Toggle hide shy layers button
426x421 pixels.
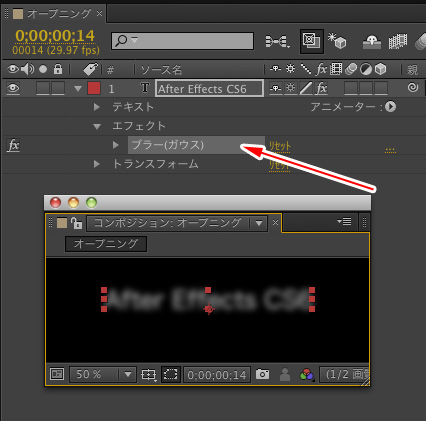pyautogui.click(x=372, y=42)
